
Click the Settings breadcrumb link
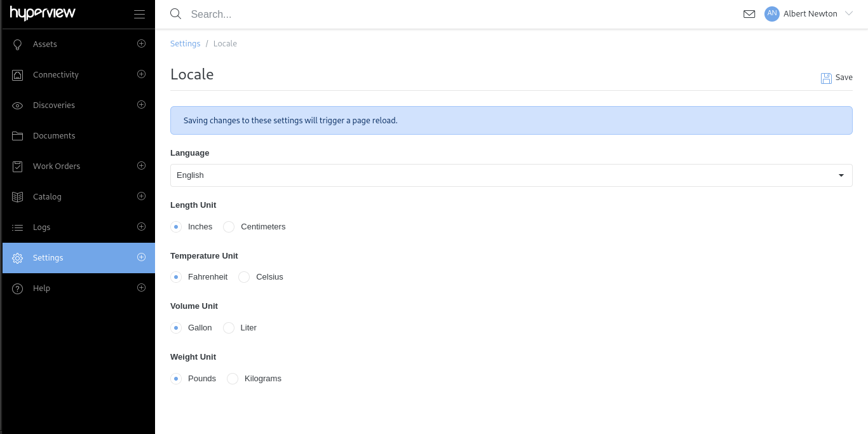[x=185, y=44]
